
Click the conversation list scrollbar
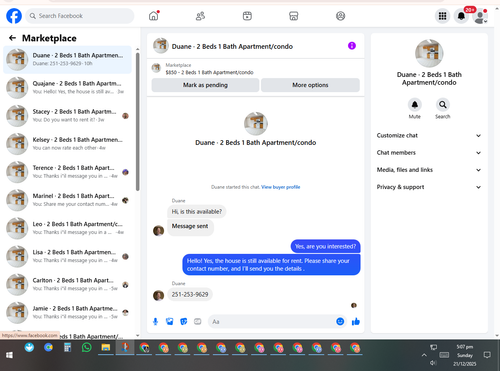[x=138, y=122]
